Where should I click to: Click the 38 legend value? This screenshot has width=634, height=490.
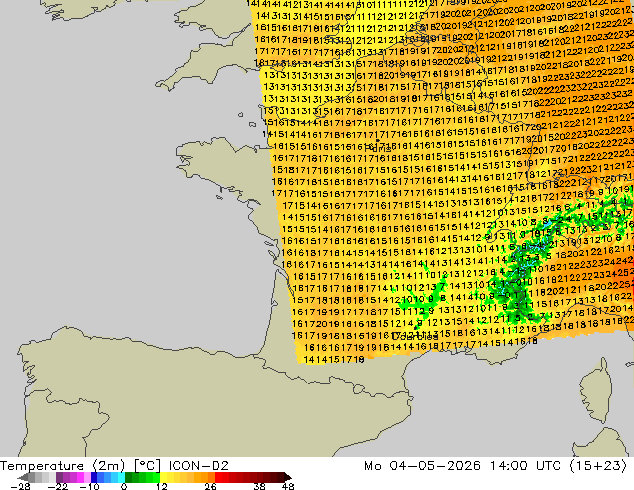[x=260, y=486]
